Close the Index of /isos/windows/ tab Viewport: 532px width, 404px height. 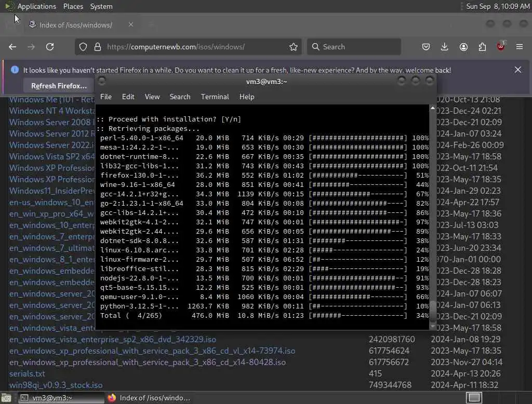click(131, 24)
